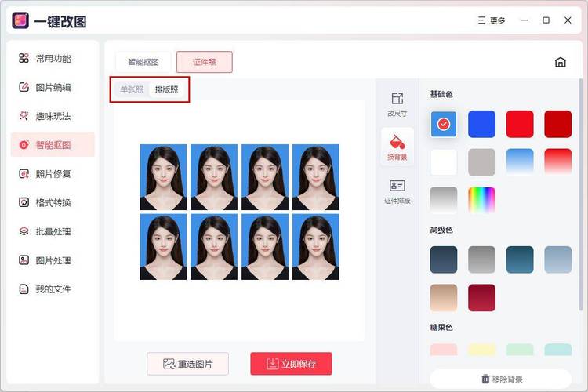Viewport: 588px width, 392px height.
Task: Click the top-left ID photo
Action: coord(163,177)
